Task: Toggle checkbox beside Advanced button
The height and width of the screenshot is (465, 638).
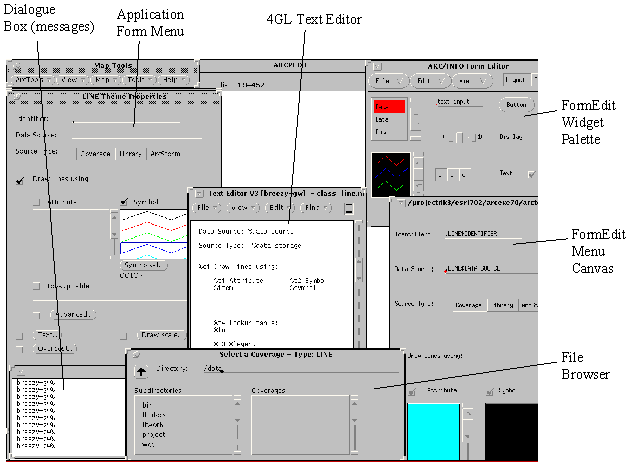Action: 37,314
